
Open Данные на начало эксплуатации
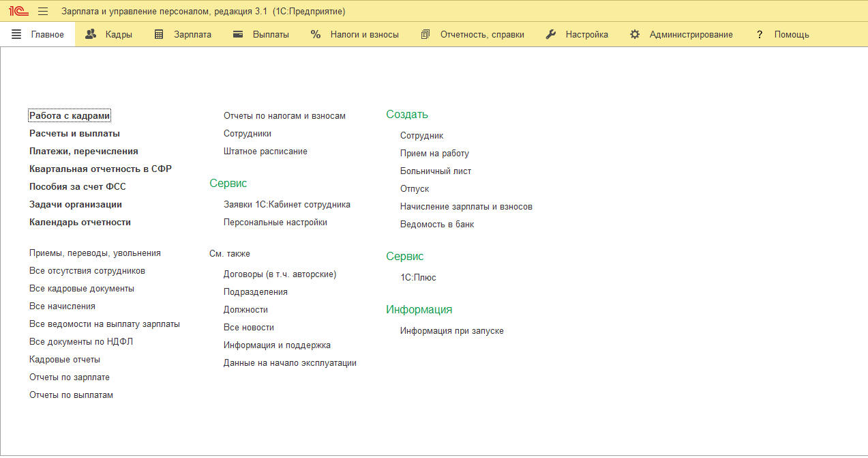[290, 363]
